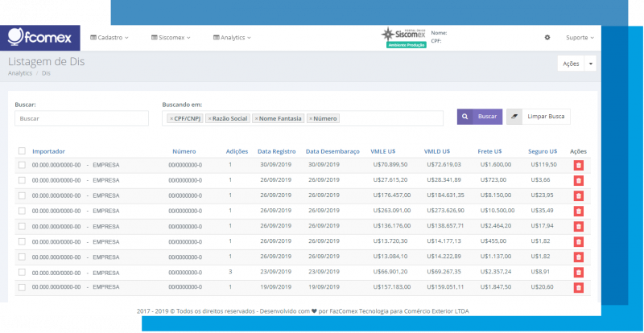Sort table by Importador column
The width and height of the screenshot is (644, 333).
[48, 151]
